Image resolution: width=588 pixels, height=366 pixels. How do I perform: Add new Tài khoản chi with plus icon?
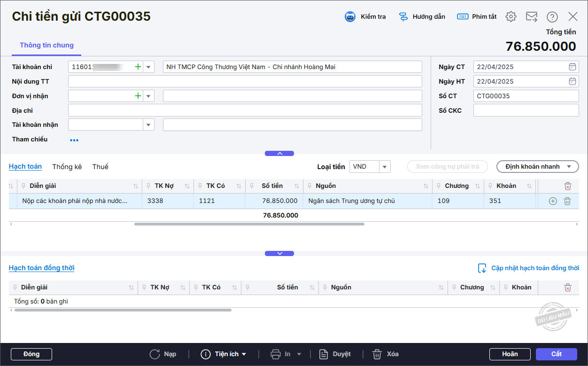pos(138,67)
